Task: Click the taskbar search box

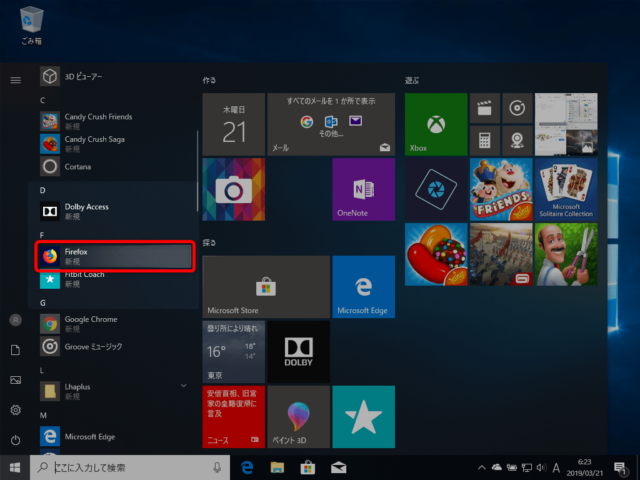Action: coord(130,468)
